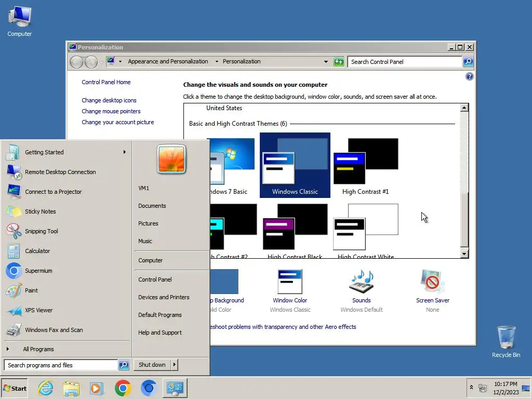
Task: Expand Getting Started submenu arrow
Action: [x=125, y=152]
